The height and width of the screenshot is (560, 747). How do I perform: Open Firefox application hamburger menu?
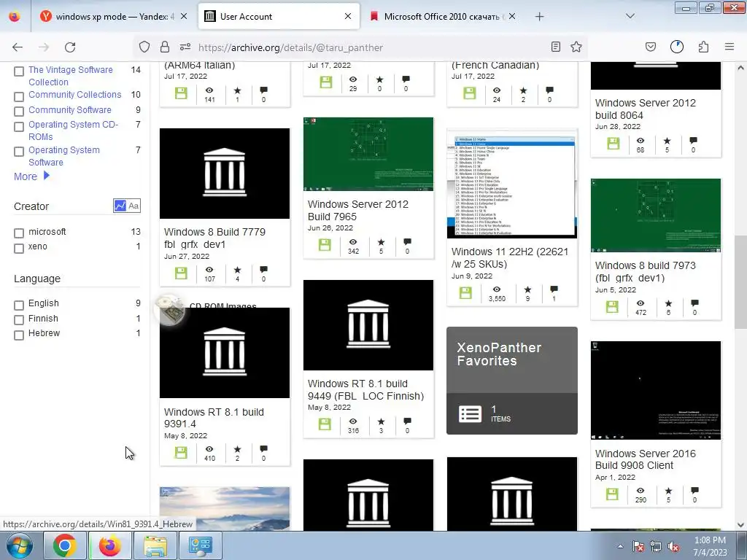[729, 47]
